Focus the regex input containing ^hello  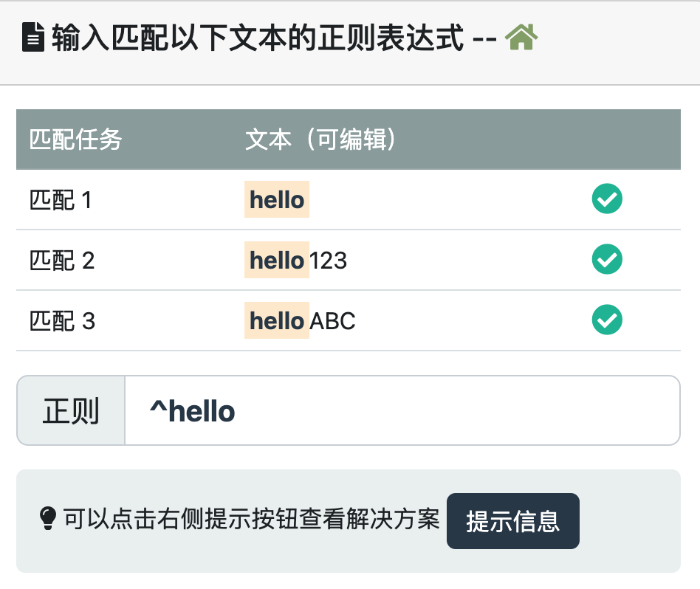click(x=402, y=411)
